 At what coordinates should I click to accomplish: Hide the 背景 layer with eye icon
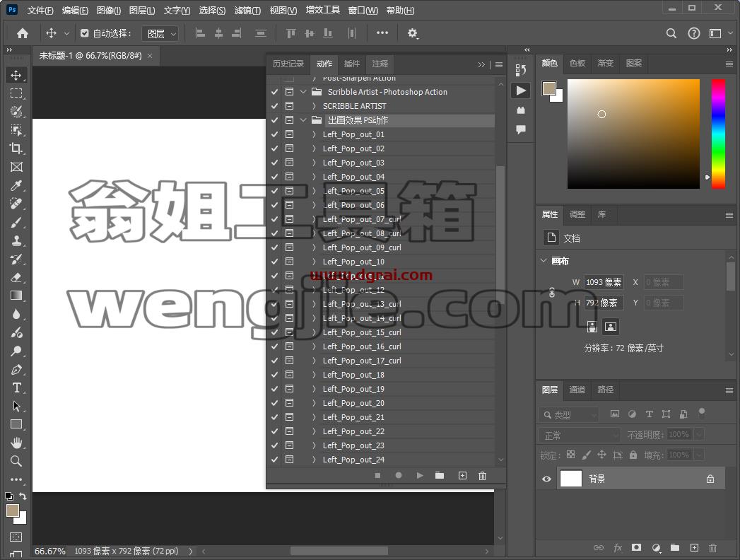[x=546, y=479]
